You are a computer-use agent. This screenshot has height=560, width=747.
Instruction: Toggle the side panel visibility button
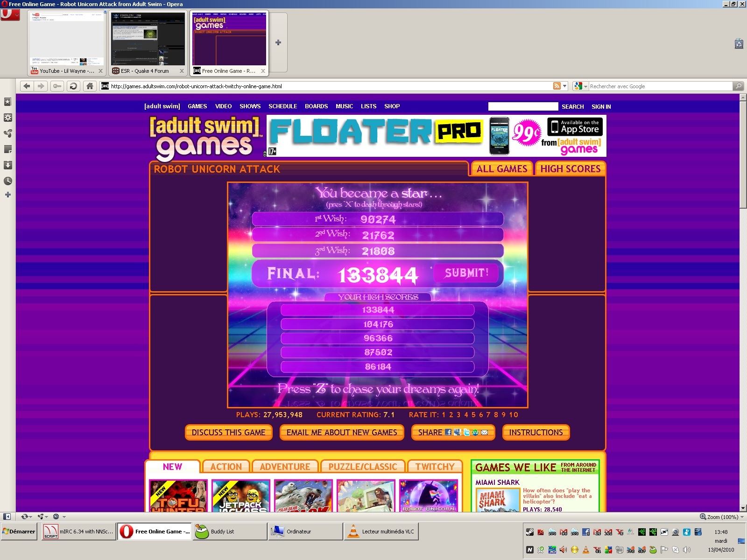point(7,517)
